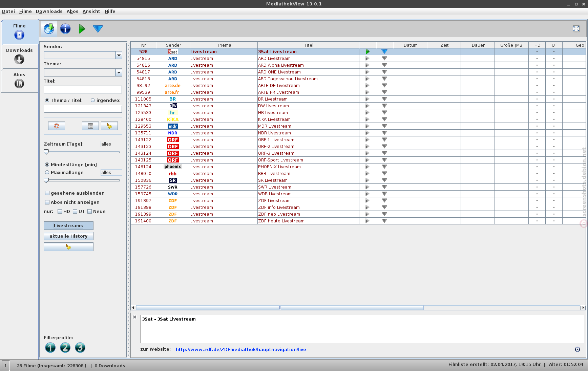Show film info icon in toolbar

[x=65, y=29]
